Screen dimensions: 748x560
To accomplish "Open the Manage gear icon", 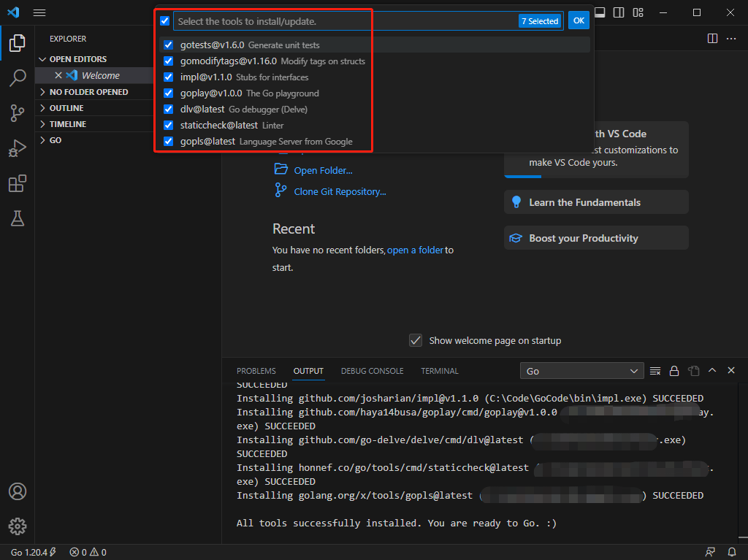I will point(18,526).
